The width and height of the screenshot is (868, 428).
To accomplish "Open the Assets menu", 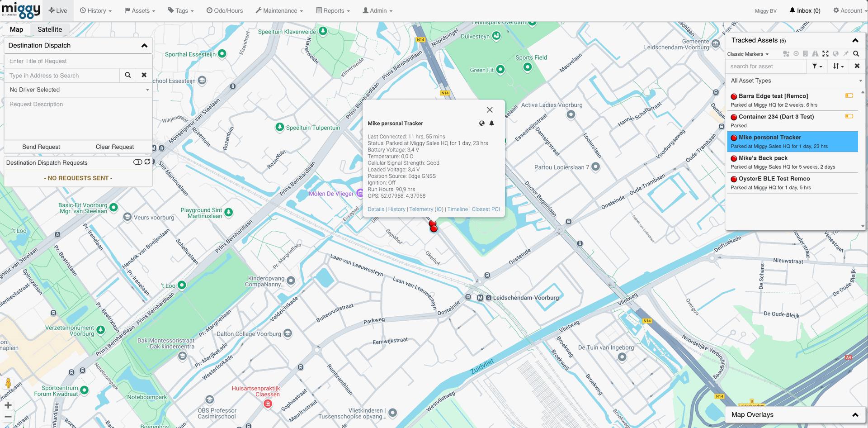I will pyautogui.click(x=140, y=10).
